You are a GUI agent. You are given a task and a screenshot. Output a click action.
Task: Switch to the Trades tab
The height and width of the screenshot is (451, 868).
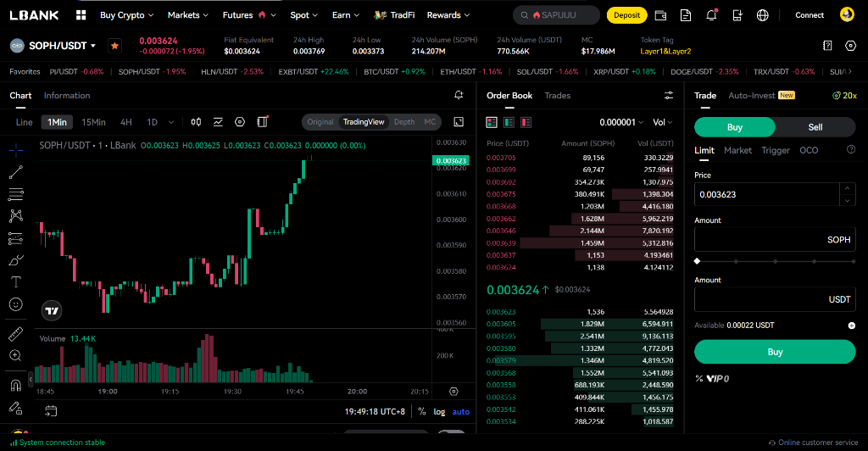558,96
